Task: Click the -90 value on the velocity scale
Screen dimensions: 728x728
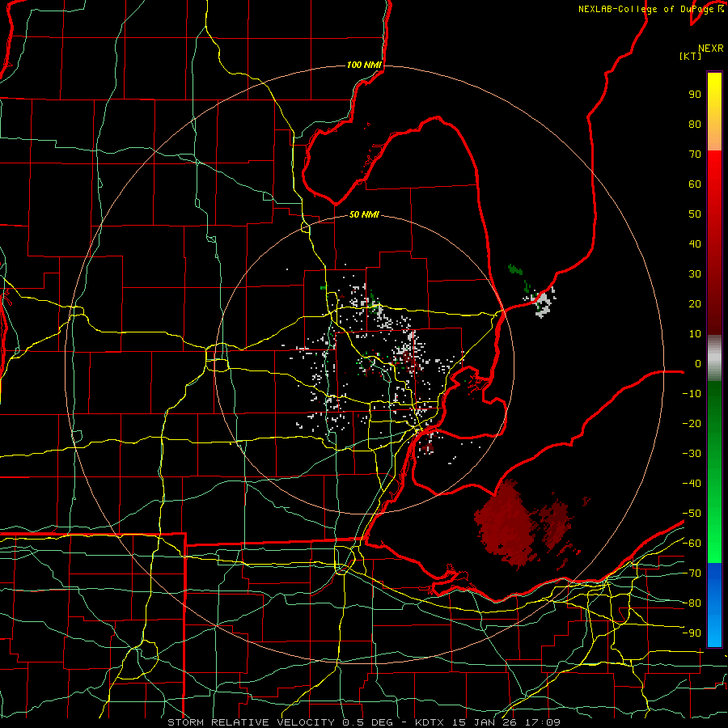Action: click(x=692, y=633)
